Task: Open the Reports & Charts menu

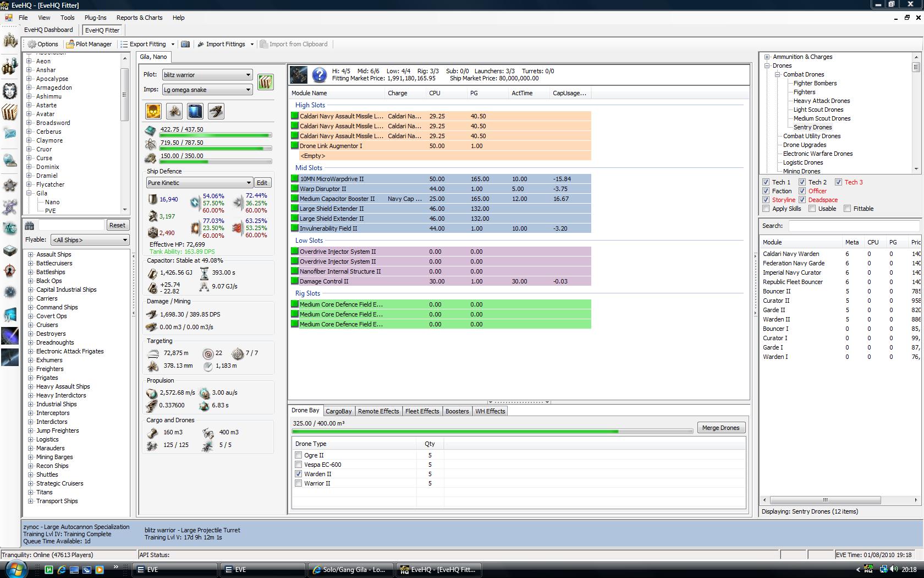Action: 140,18
